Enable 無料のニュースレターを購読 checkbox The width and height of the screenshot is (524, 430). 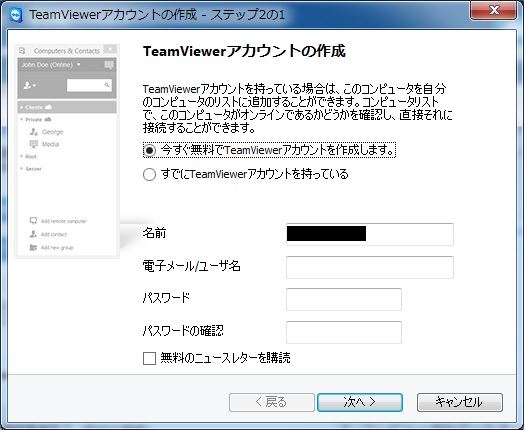[x=149, y=358]
